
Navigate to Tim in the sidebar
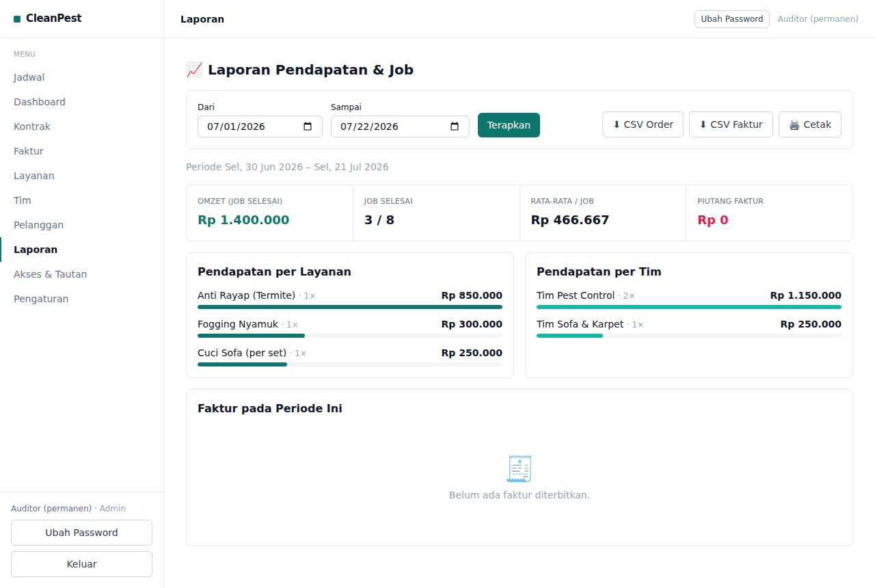click(x=81, y=200)
